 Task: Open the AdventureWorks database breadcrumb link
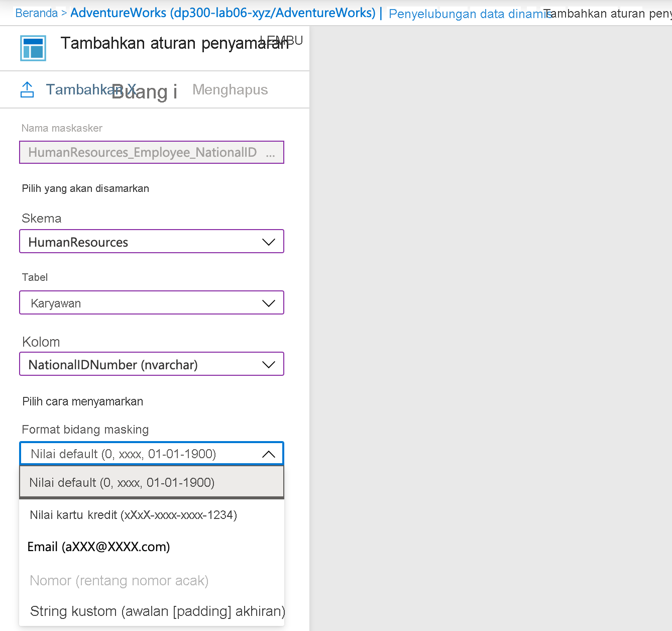(223, 13)
